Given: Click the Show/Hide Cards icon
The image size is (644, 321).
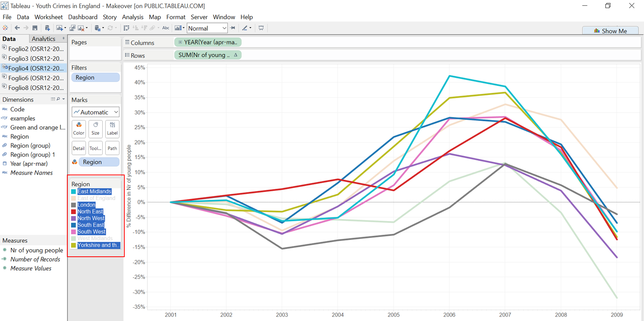Looking at the screenshot, I should (178, 28).
